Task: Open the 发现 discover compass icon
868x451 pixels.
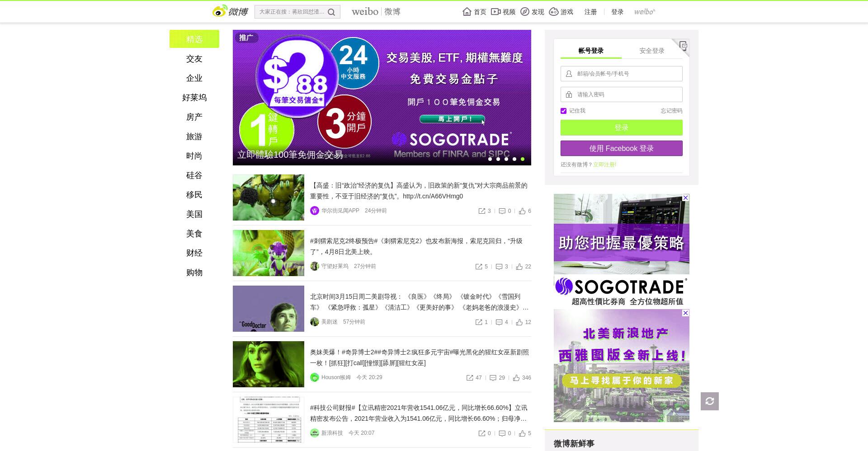Action: 525,12
